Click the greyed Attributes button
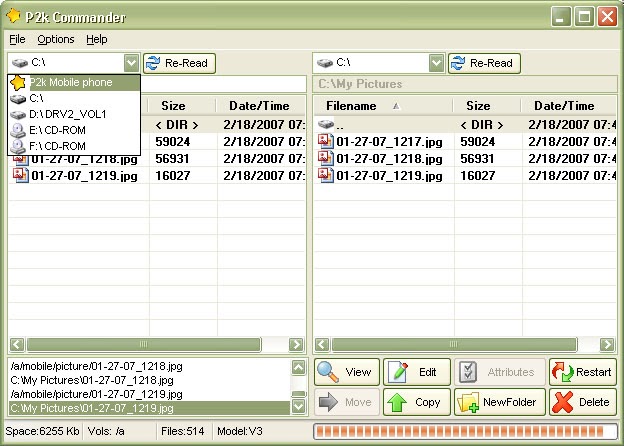This screenshot has width=624, height=446. point(500,372)
